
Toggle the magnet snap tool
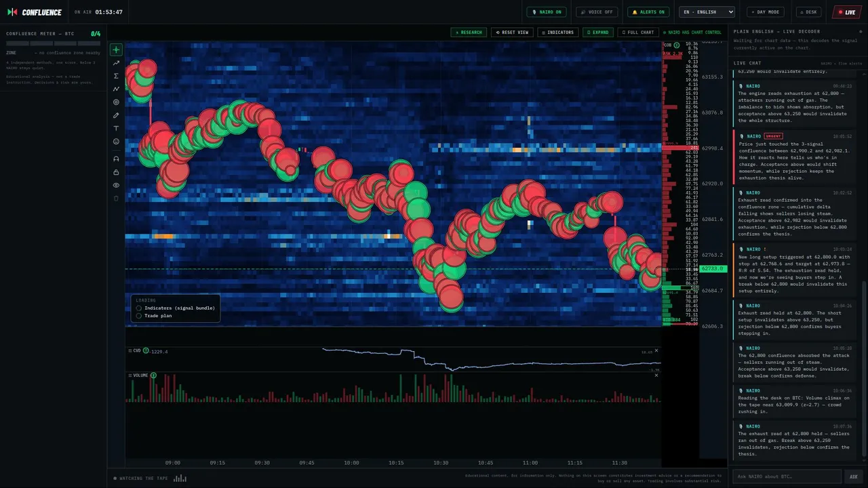(x=116, y=159)
